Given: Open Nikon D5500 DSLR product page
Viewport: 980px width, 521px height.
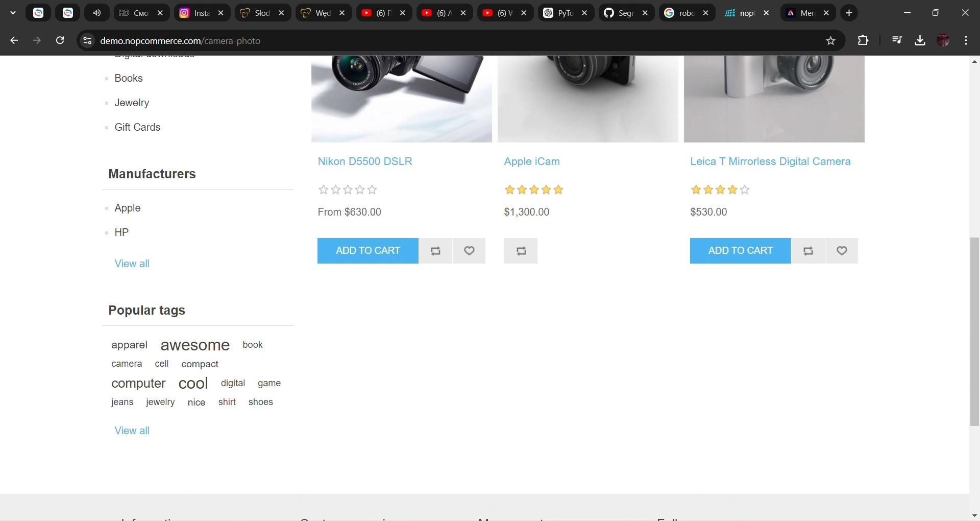Looking at the screenshot, I should (365, 161).
